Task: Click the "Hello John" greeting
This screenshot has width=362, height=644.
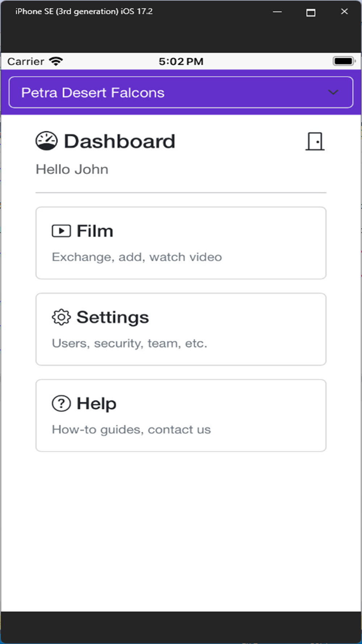Action: (x=72, y=169)
